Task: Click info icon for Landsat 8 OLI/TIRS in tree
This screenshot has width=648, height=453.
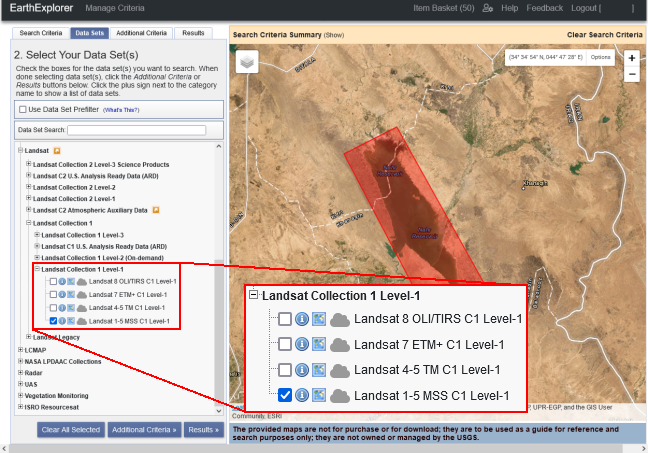Action: (x=62, y=282)
